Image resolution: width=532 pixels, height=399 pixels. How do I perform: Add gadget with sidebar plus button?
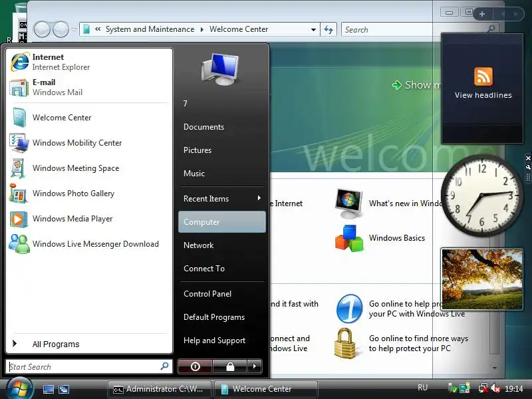point(482,14)
